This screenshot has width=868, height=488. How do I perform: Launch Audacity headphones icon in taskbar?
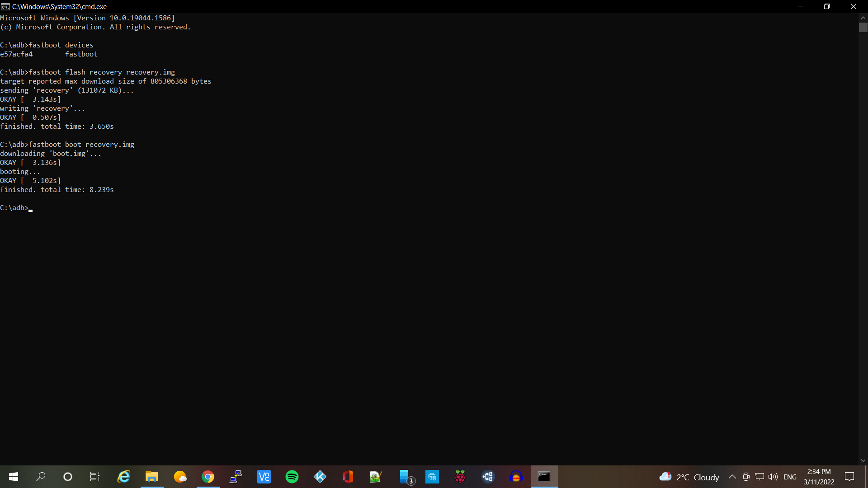point(516,477)
